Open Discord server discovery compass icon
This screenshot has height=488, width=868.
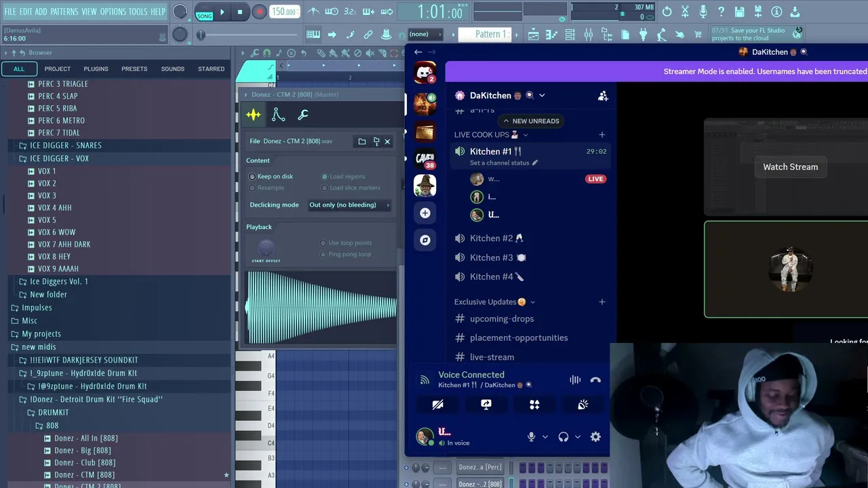425,240
